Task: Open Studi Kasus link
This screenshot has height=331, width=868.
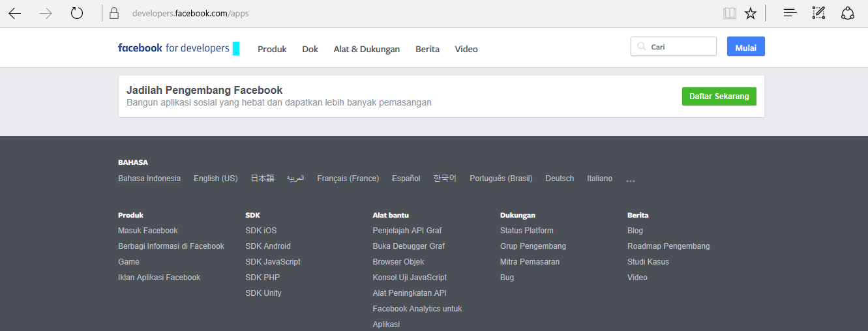Action: pos(648,262)
